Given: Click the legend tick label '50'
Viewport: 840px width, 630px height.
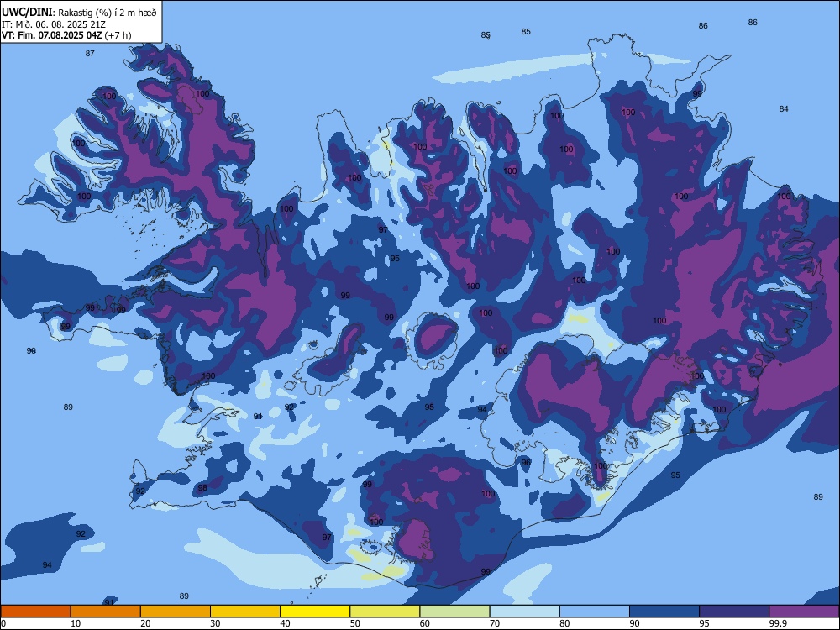Looking at the screenshot, I should click(355, 623).
